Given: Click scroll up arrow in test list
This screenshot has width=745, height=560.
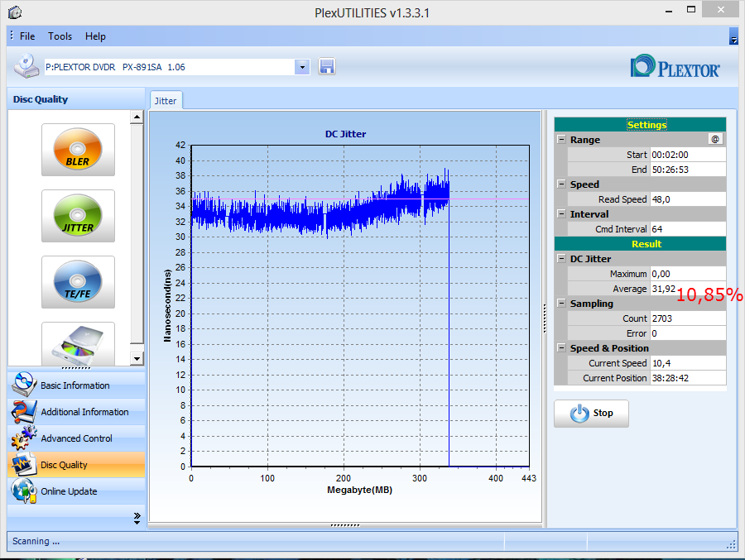Looking at the screenshot, I should pos(137,117).
